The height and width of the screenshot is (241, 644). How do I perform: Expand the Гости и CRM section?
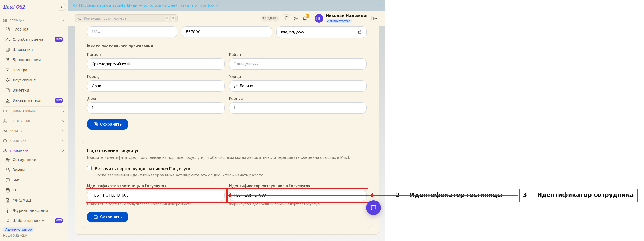pyautogui.click(x=34, y=121)
